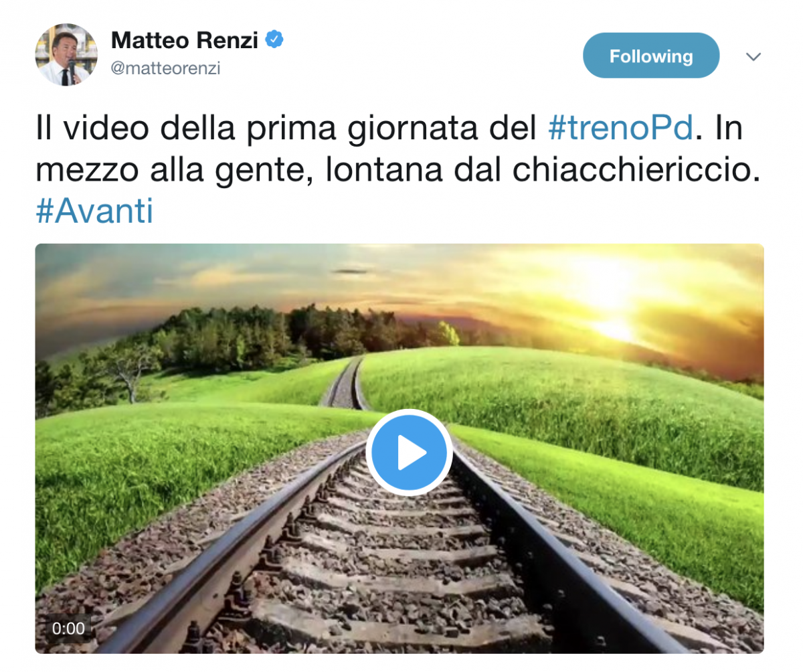Viewport: 803px width, 672px height.
Task: Open the #trenoPd hashtag
Action: click(x=619, y=129)
